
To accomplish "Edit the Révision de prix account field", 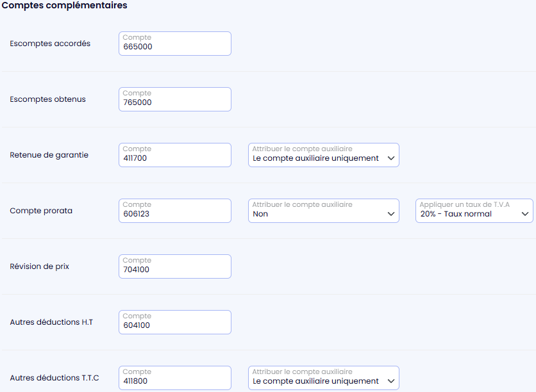I will pyautogui.click(x=174, y=266).
